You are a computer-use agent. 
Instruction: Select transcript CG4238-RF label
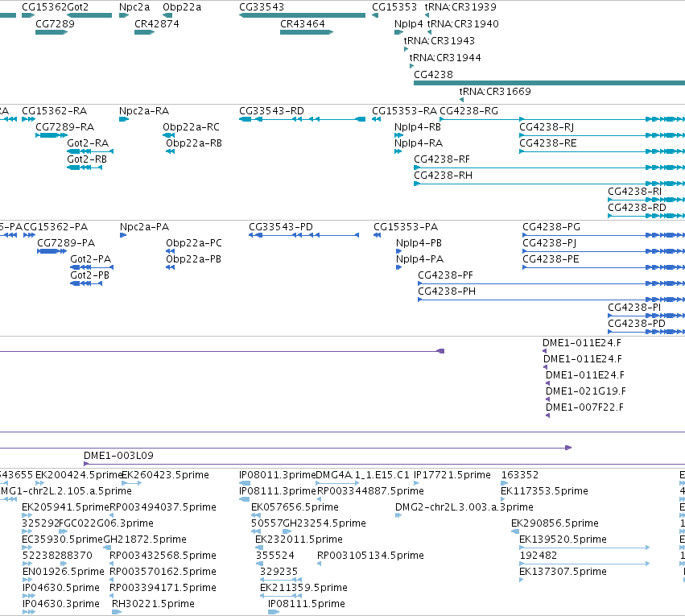click(442, 159)
